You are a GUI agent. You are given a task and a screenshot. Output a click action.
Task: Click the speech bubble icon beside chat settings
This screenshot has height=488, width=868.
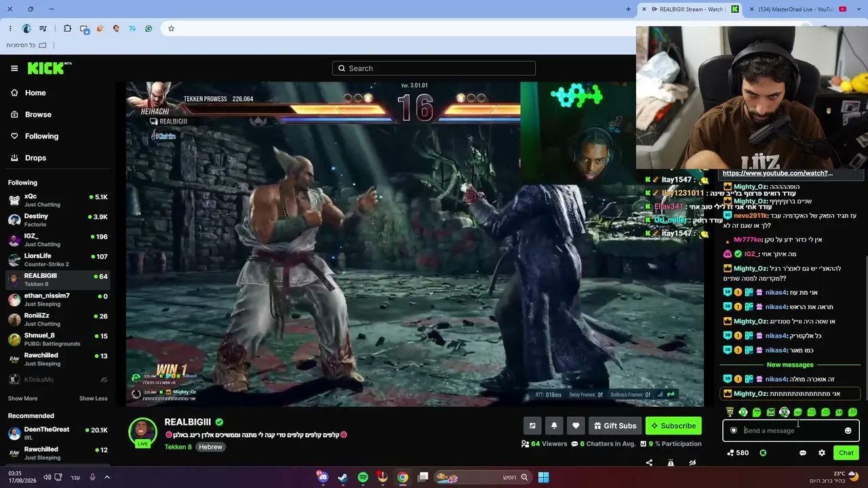[803, 453]
